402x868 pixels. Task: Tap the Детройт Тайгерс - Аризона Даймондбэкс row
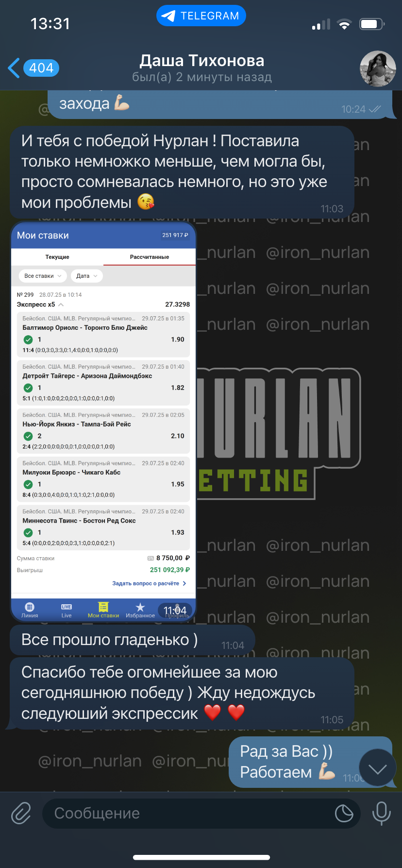pos(103,383)
